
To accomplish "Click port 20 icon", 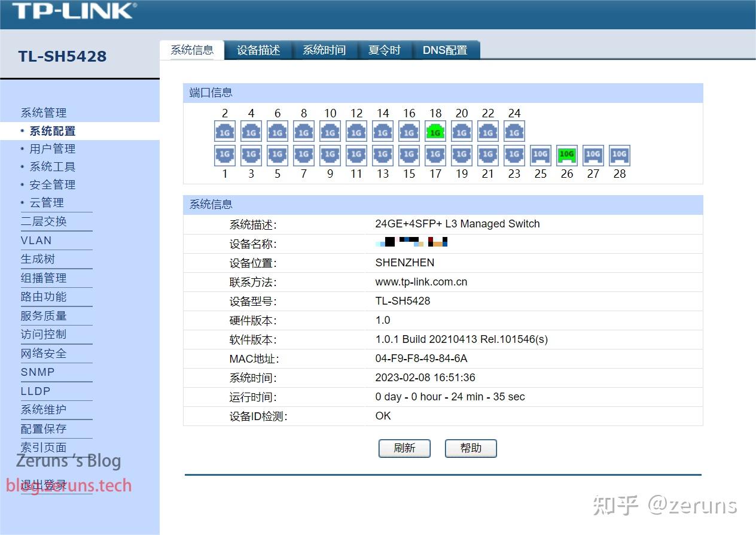I will [x=462, y=131].
